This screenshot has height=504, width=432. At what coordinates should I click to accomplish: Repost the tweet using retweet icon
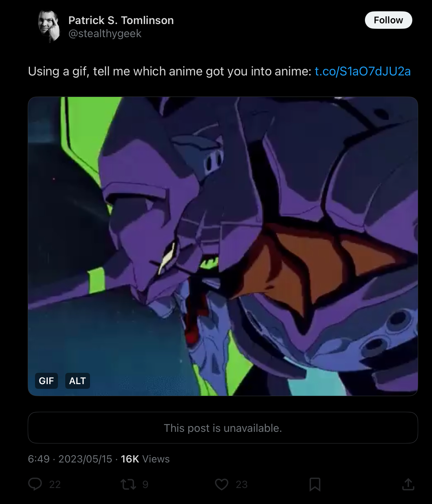coord(128,484)
